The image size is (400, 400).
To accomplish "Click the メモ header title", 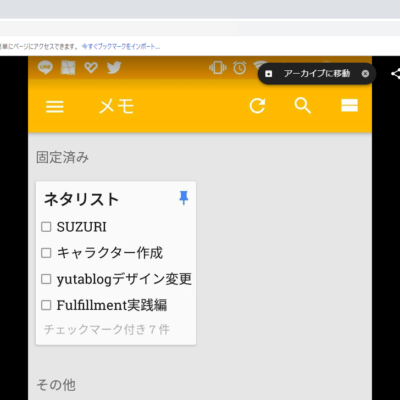I will click(116, 107).
